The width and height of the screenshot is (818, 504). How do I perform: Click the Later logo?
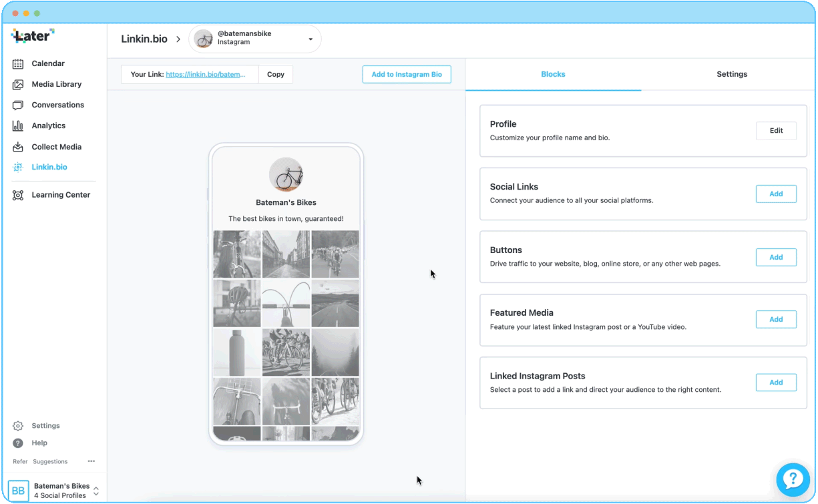tap(33, 36)
